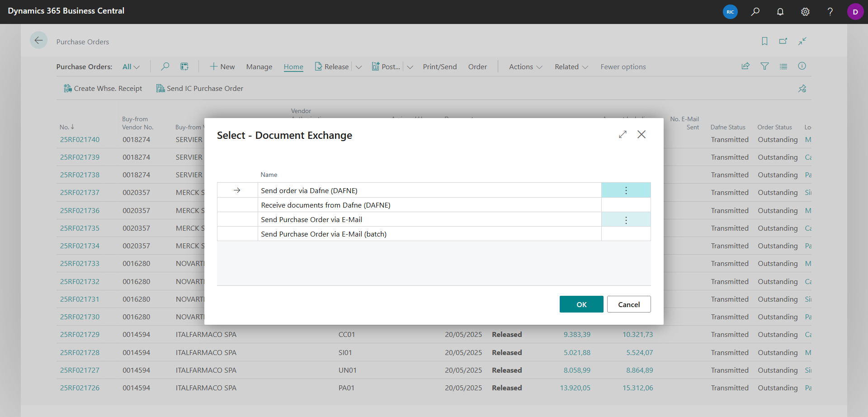Select Send Purchase Order via E-Mail (batch) row

tap(434, 234)
